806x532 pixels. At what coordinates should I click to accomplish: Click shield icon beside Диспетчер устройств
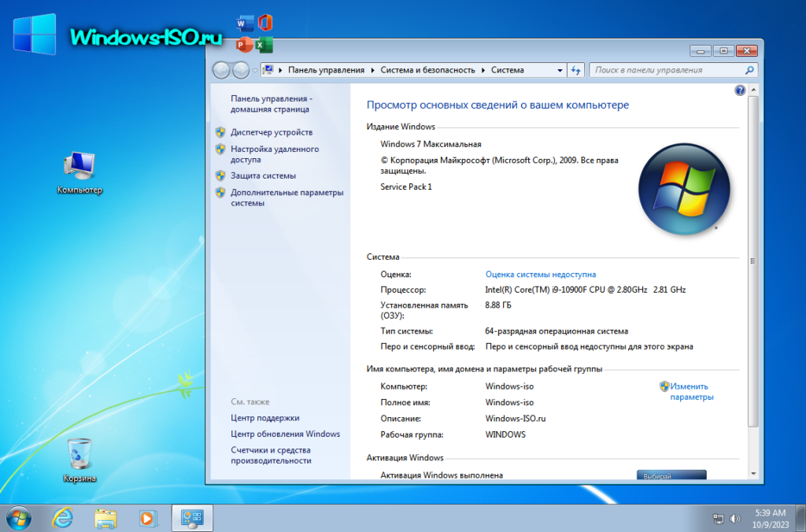[220, 132]
